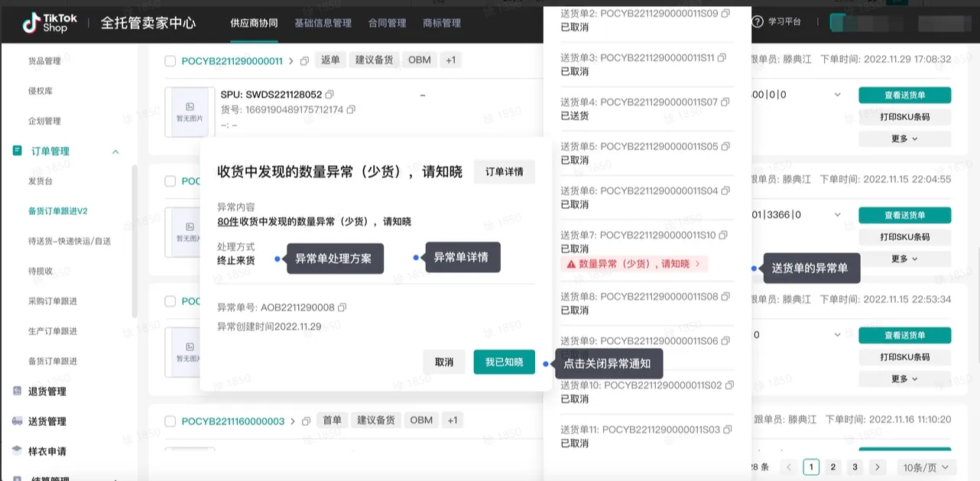
Task: Click 取消 in the anomaly dialog
Action: (x=444, y=362)
